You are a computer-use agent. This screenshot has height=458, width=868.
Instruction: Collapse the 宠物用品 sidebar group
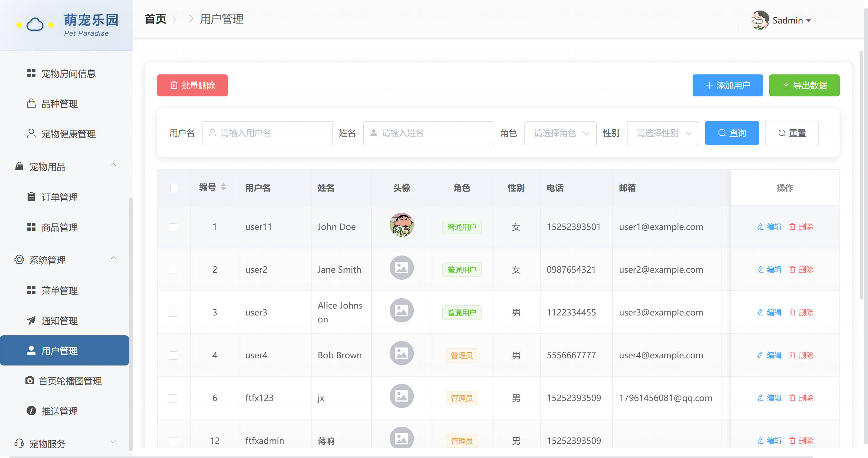coord(113,165)
